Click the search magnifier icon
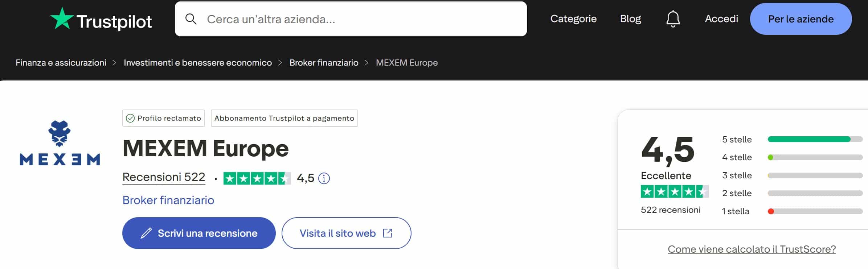868x269 pixels. pos(191,18)
